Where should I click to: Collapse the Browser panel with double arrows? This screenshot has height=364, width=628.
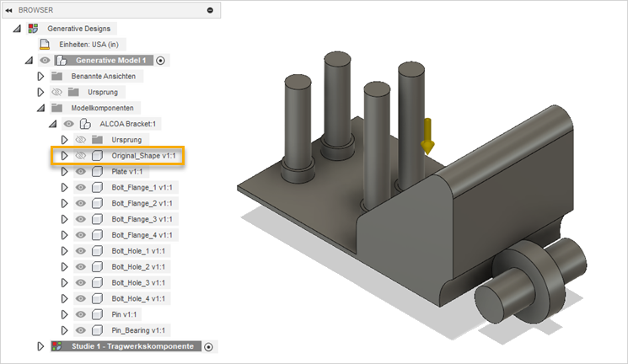click(8, 10)
